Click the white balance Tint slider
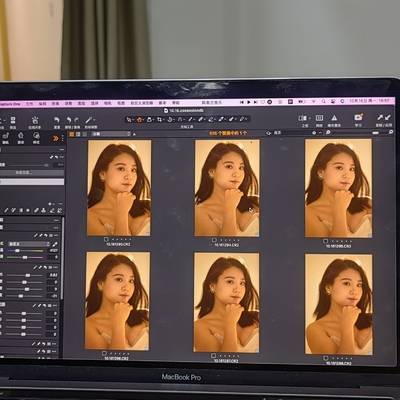The width and height of the screenshot is (400, 400). (25, 257)
